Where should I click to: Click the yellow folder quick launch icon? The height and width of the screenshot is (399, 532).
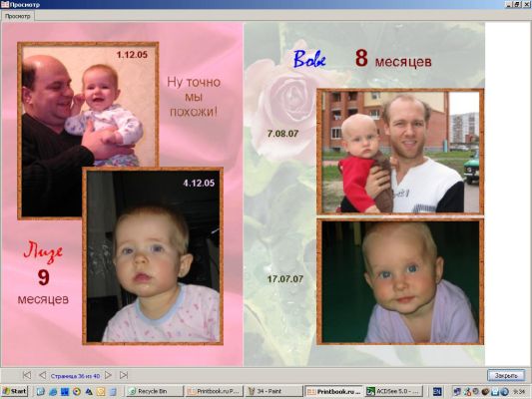(x=101, y=392)
